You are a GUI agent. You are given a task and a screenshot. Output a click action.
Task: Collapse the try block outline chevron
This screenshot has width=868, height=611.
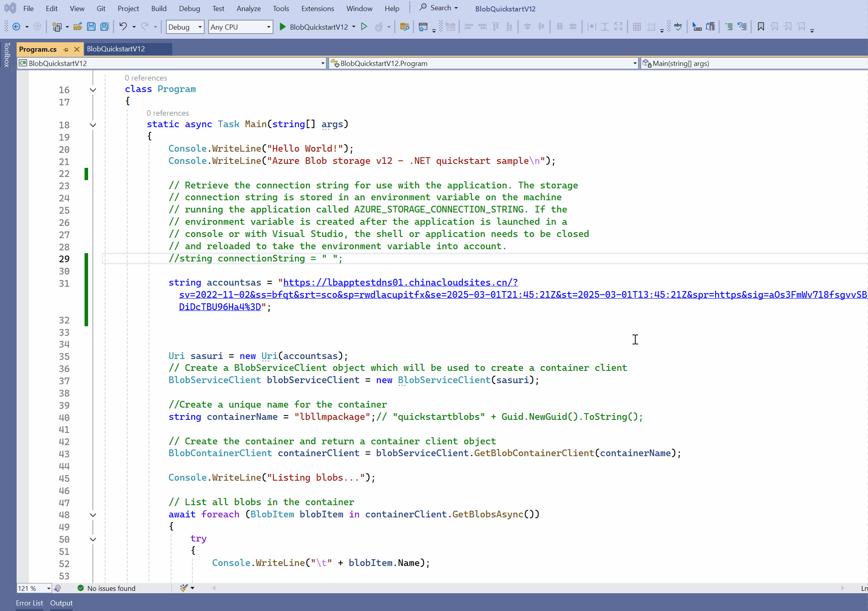point(93,539)
